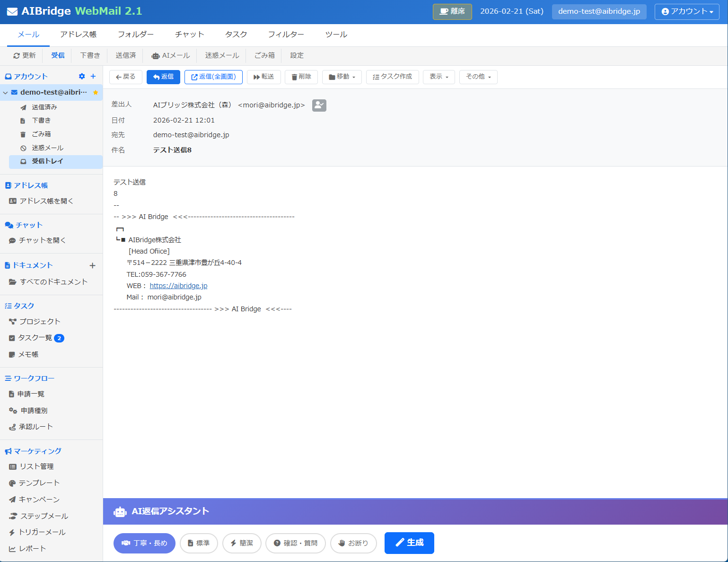Open the アカウント dropdown at top right
Image resolution: width=728 pixels, height=562 pixels.
tap(686, 11)
